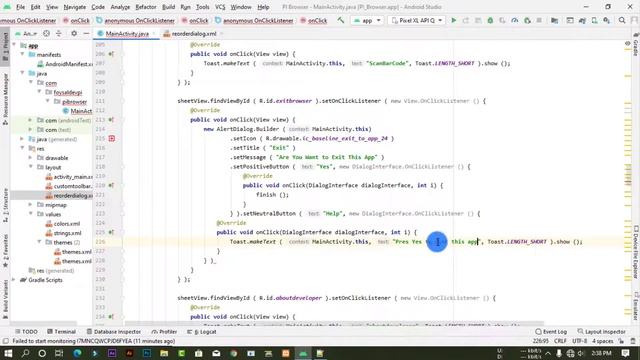
Task: Click the Debug app bug icon
Action: pos(490,20)
